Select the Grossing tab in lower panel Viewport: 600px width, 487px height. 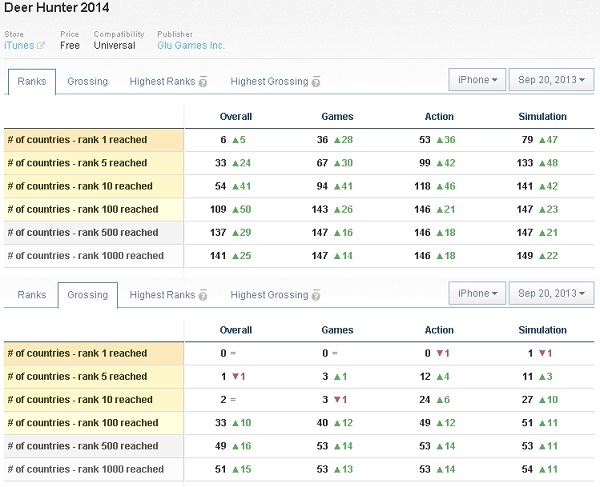click(x=88, y=295)
